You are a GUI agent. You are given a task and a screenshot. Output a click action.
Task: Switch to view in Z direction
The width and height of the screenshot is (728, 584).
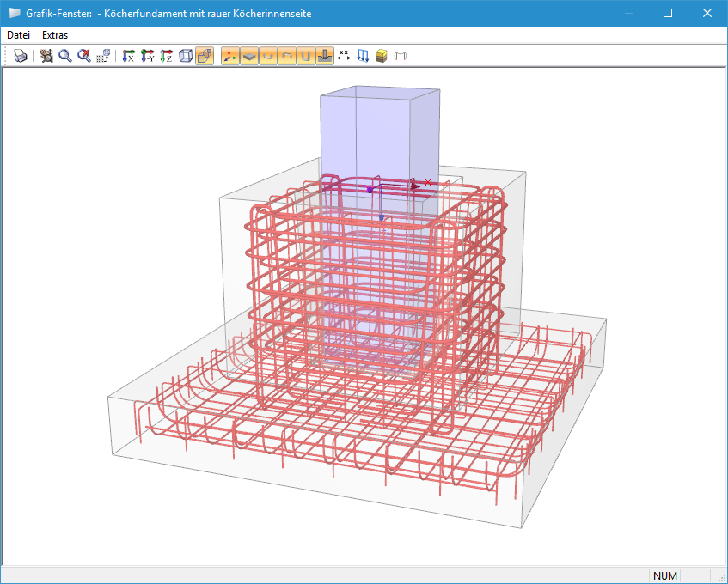click(x=166, y=56)
